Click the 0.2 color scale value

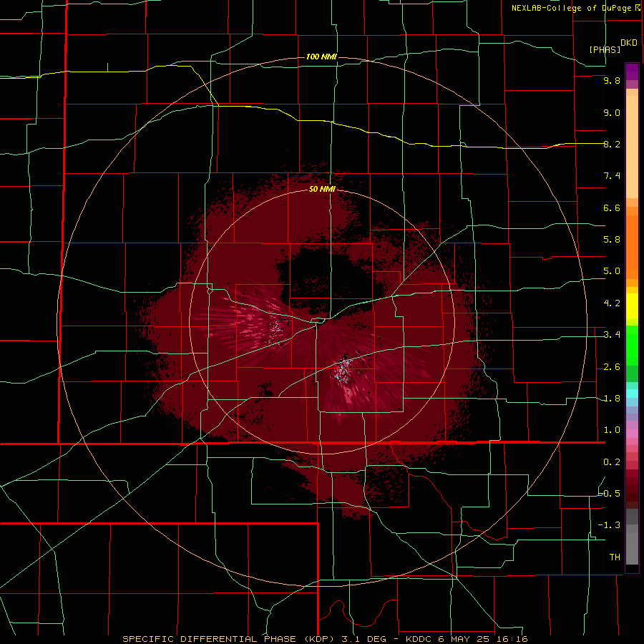click(612, 462)
